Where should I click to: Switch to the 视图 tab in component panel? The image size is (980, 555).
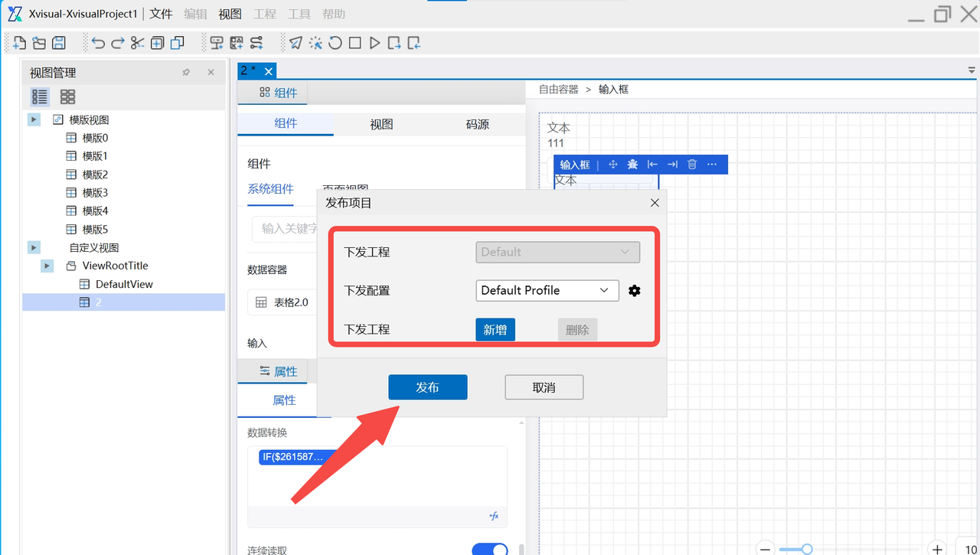381,124
